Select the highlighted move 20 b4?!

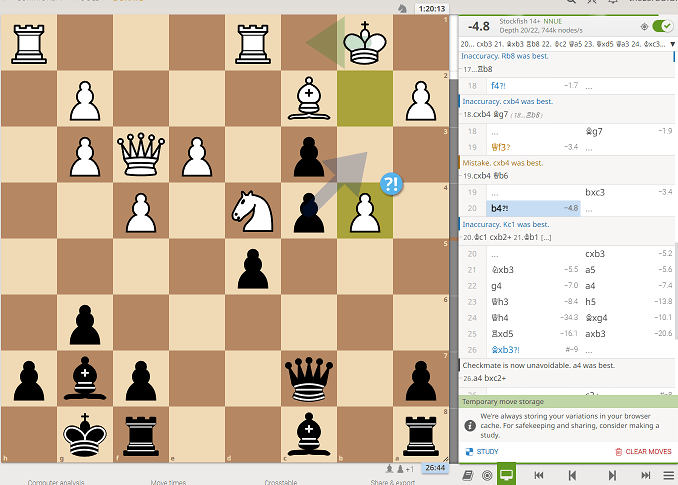[533, 208]
